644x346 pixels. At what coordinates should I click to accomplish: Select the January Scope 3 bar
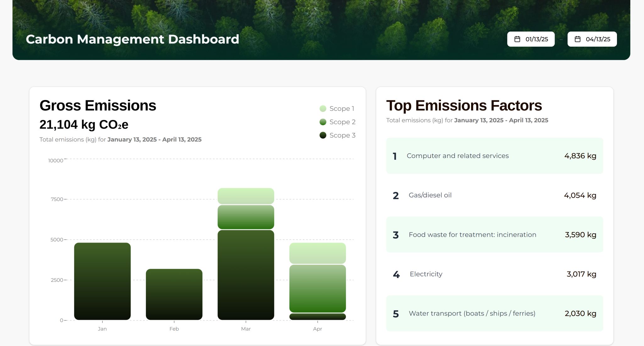[x=102, y=281]
